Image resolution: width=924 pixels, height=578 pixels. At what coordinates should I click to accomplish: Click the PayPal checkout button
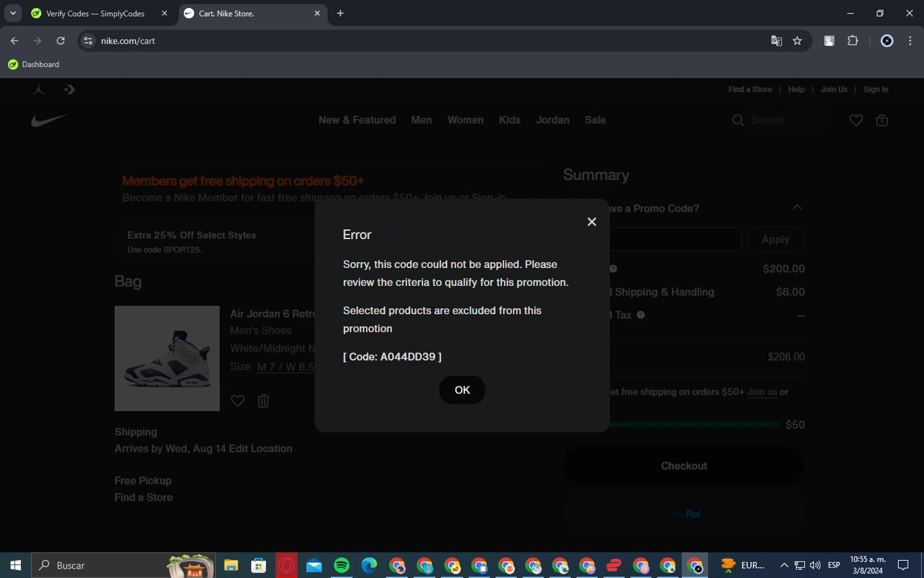[x=684, y=513]
